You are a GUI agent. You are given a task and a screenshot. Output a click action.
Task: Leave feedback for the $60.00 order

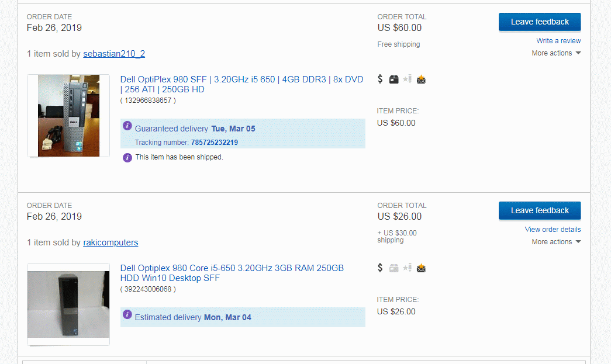click(x=540, y=22)
